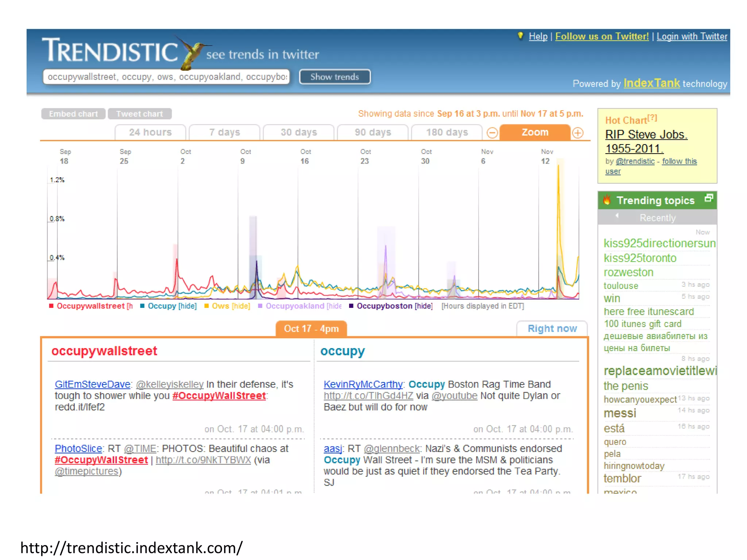Click trending topic 100 itunes gift card
This screenshot has width=747, height=560.
(642, 324)
